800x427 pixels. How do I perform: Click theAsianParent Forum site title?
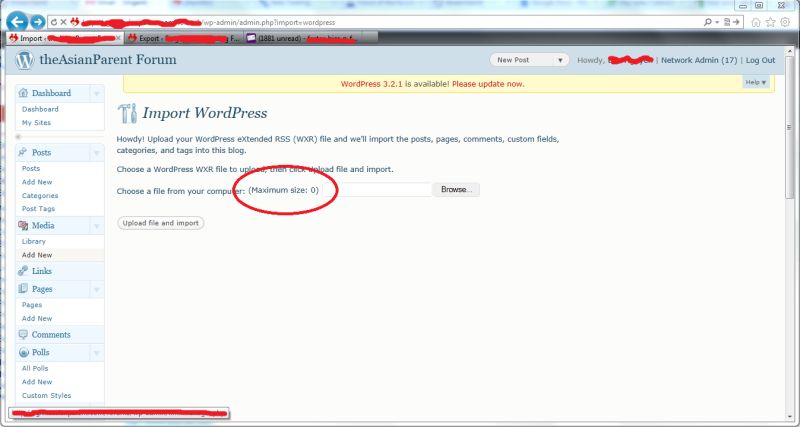point(108,60)
